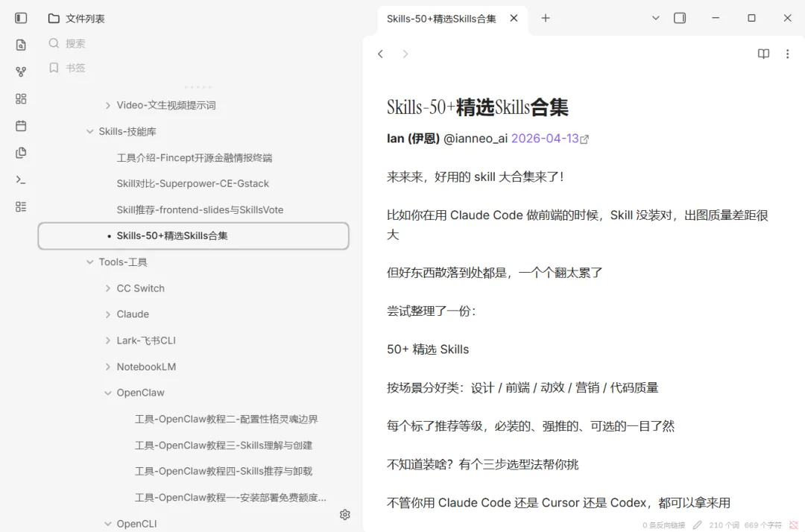Open the 书签 bookmarks panel
Screen dimensions: 805x532
(x=67, y=68)
